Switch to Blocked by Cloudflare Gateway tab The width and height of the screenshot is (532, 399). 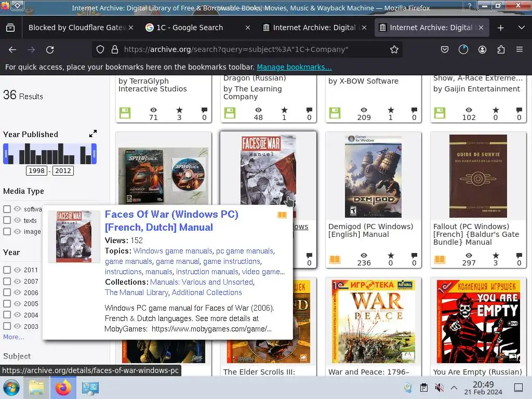(x=77, y=28)
